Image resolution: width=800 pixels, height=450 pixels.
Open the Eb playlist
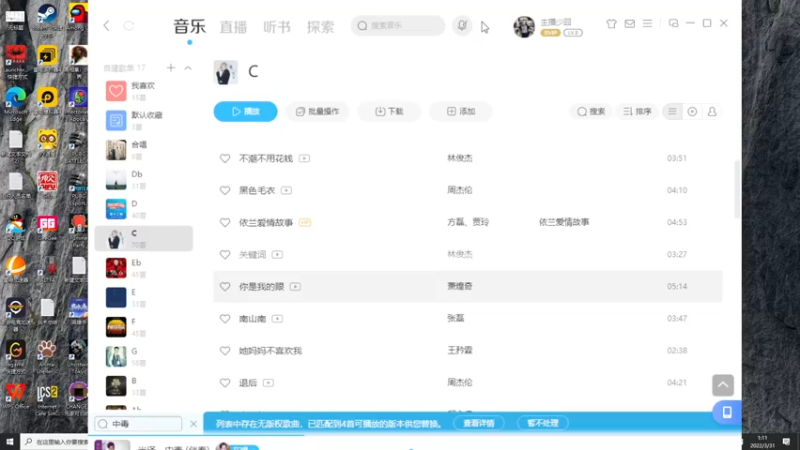coord(144,268)
